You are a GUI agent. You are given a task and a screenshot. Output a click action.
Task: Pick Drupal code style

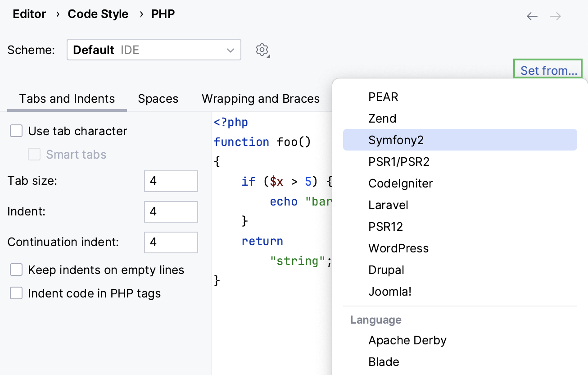tap(386, 270)
